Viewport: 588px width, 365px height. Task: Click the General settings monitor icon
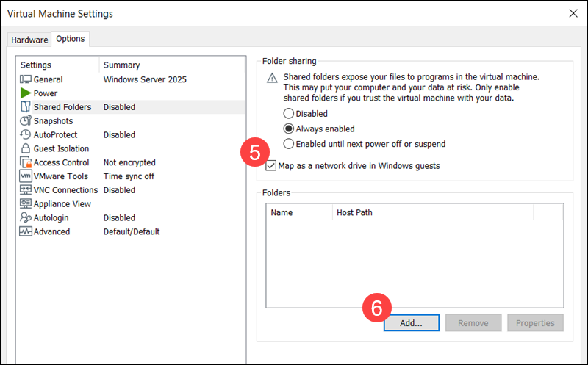pos(26,79)
